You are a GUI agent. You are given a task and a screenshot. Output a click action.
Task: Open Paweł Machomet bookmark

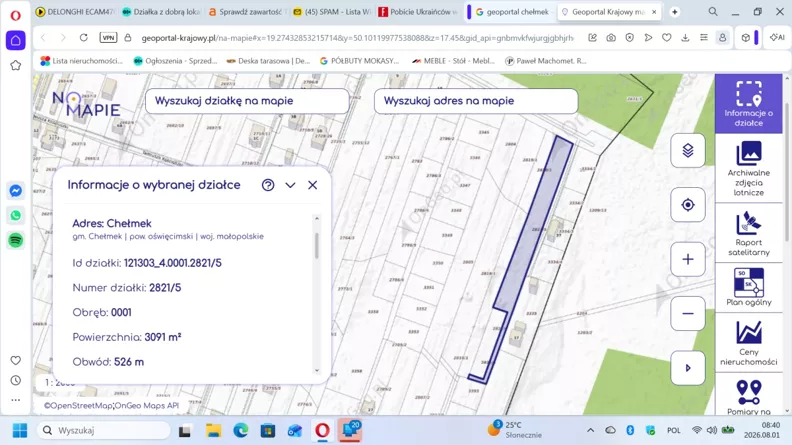(x=546, y=61)
